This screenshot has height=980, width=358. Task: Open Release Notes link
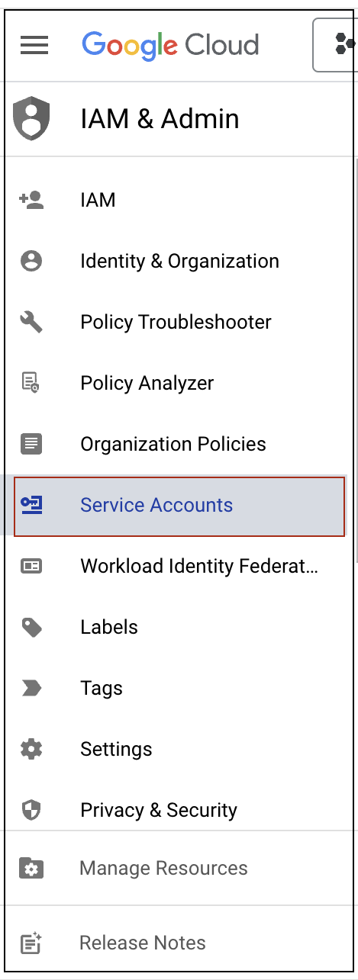coord(143,943)
